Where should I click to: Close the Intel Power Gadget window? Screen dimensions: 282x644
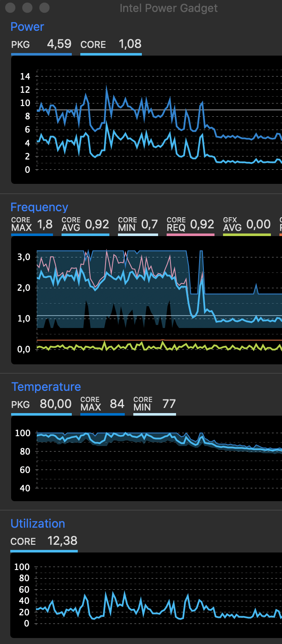[x=10, y=8]
